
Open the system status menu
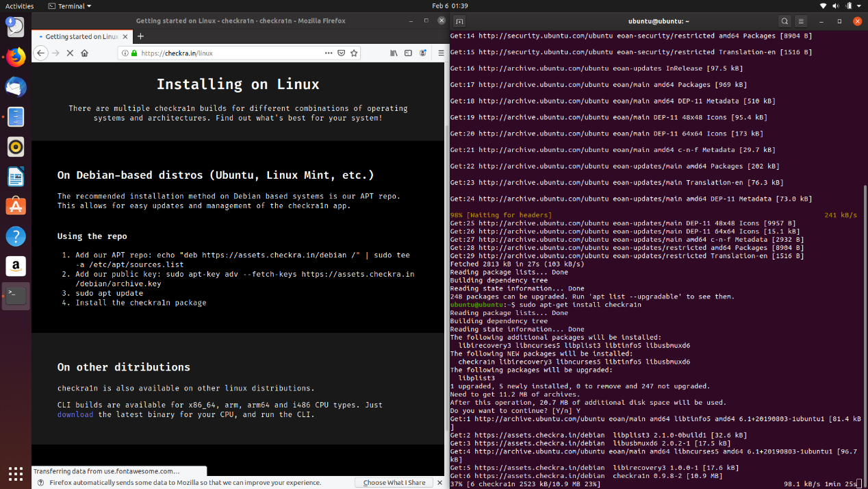pos(839,5)
